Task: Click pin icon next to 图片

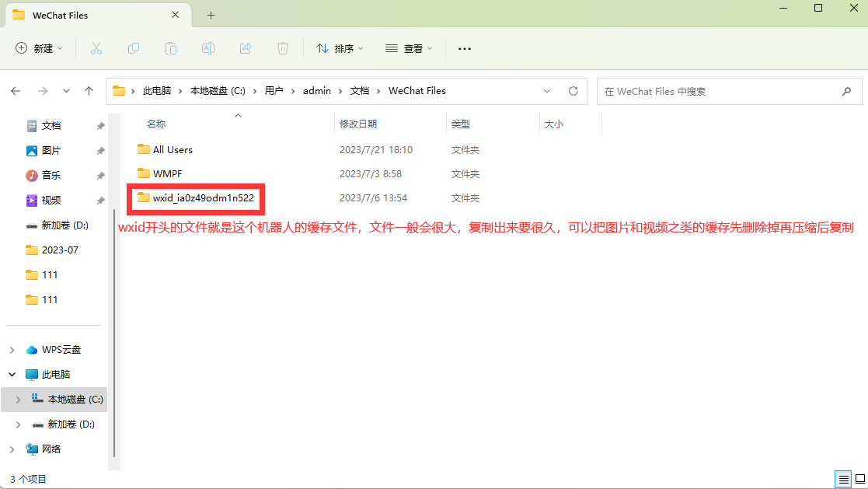Action: (x=100, y=151)
